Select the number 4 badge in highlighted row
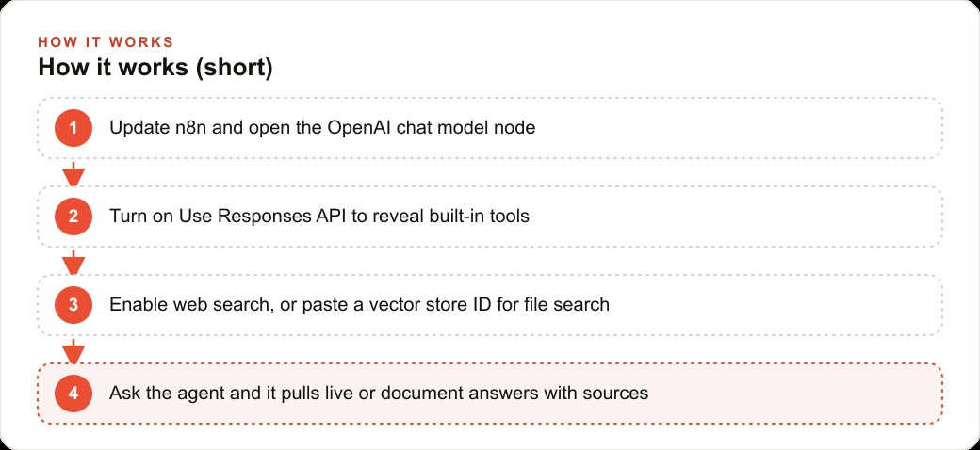 pos(73,394)
